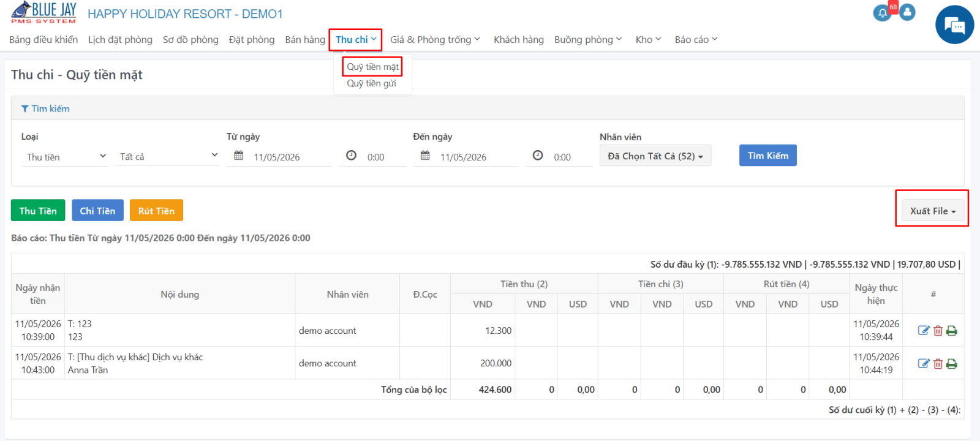Click the Nội dung column header
The image size is (980, 441).
179,294
